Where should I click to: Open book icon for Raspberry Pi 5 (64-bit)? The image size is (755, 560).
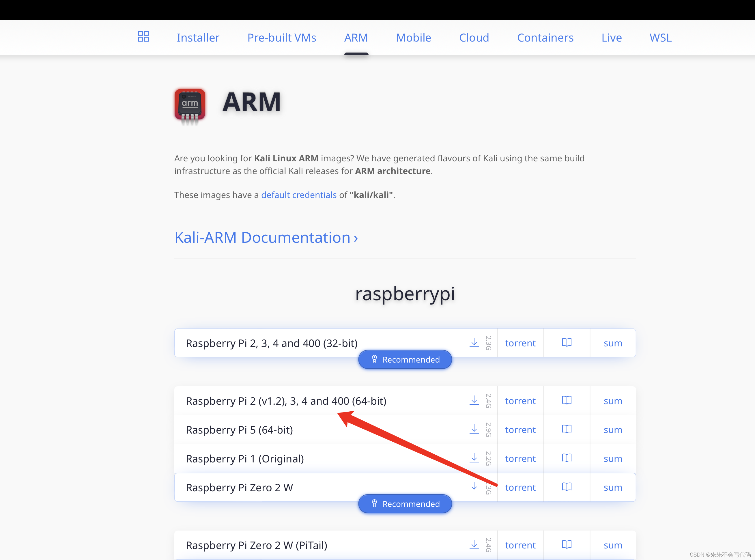point(567,429)
